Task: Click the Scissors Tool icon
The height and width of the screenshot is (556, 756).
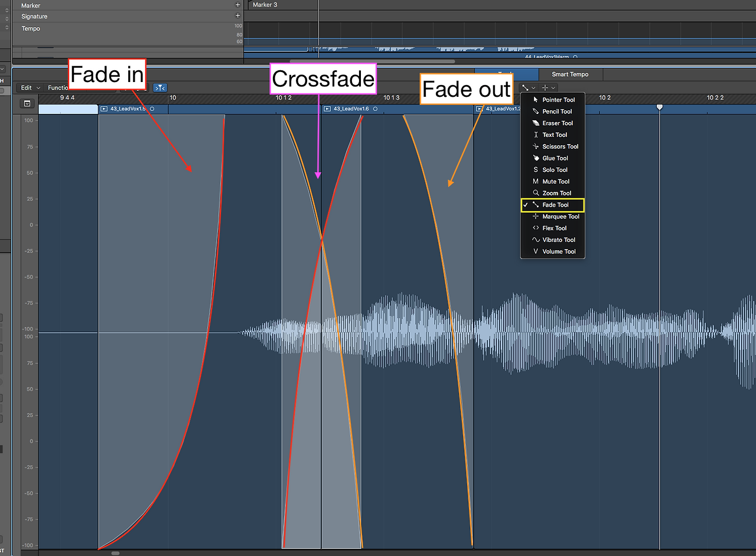Action: click(536, 146)
